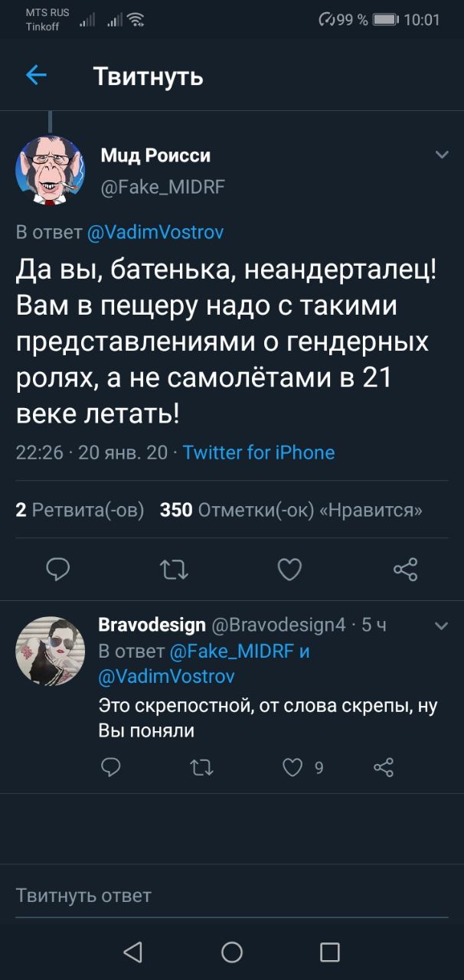
Task: Retweet Bravodesign's comment
Action: pos(201,766)
